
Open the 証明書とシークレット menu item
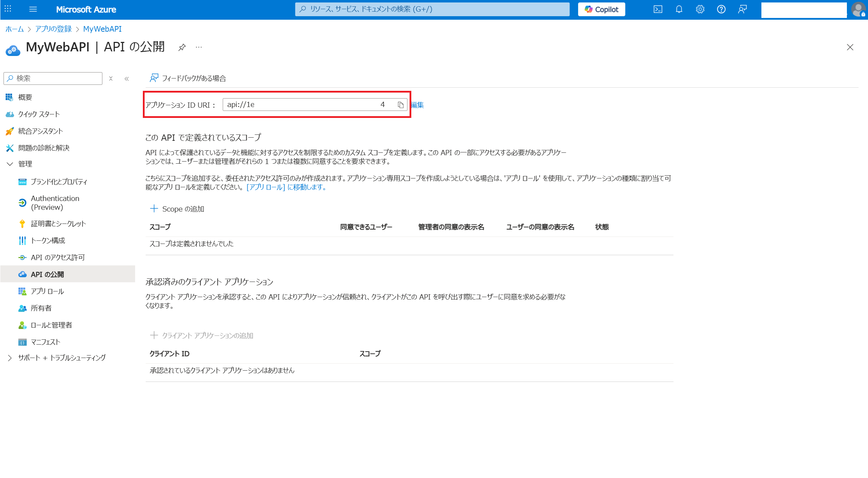point(58,224)
